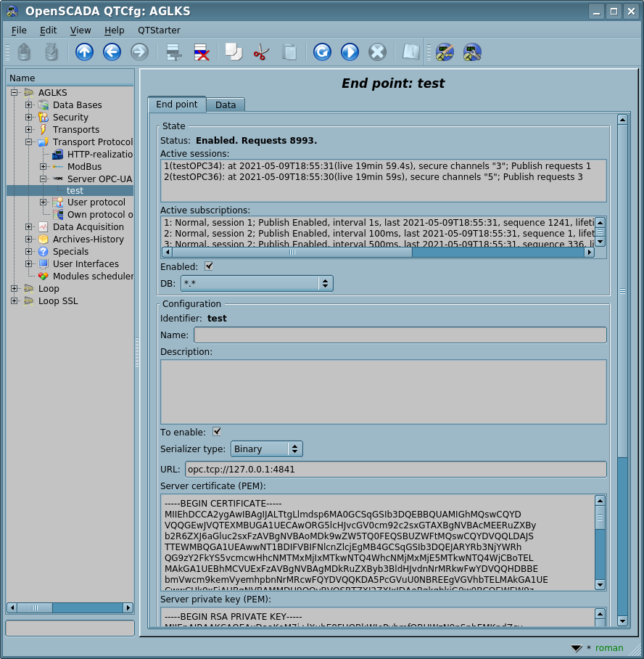This screenshot has height=659, width=644.
Task: Click the down arrow indicator beside roman
Action: click(x=577, y=648)
